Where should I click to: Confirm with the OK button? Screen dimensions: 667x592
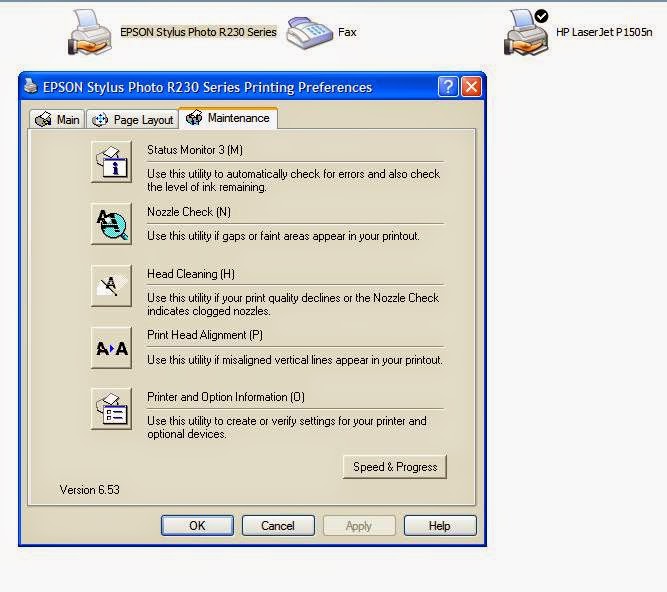click(197, 526)
